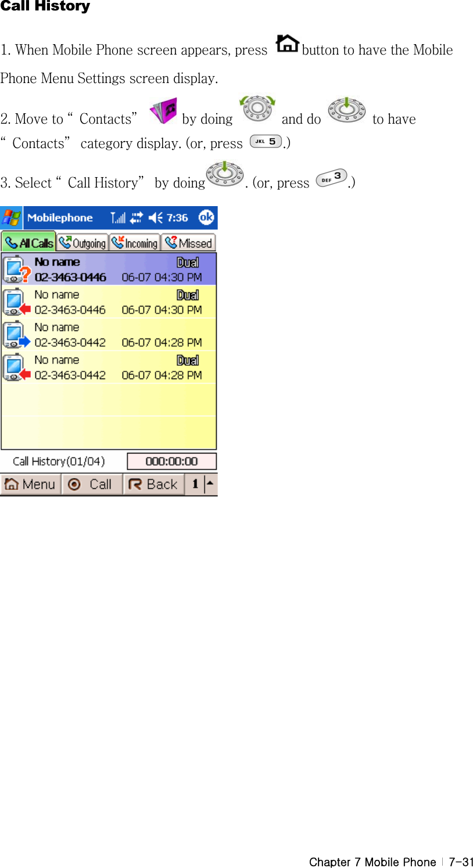
Task: Select missed call icon with question mark
Action: point(16,269)
